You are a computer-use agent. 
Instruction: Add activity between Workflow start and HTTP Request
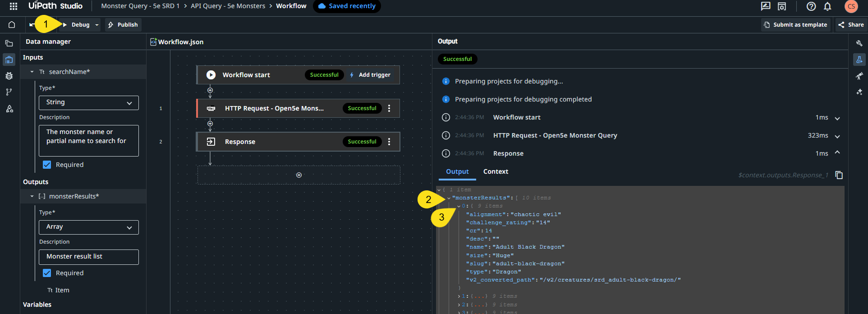coord(210,90)
